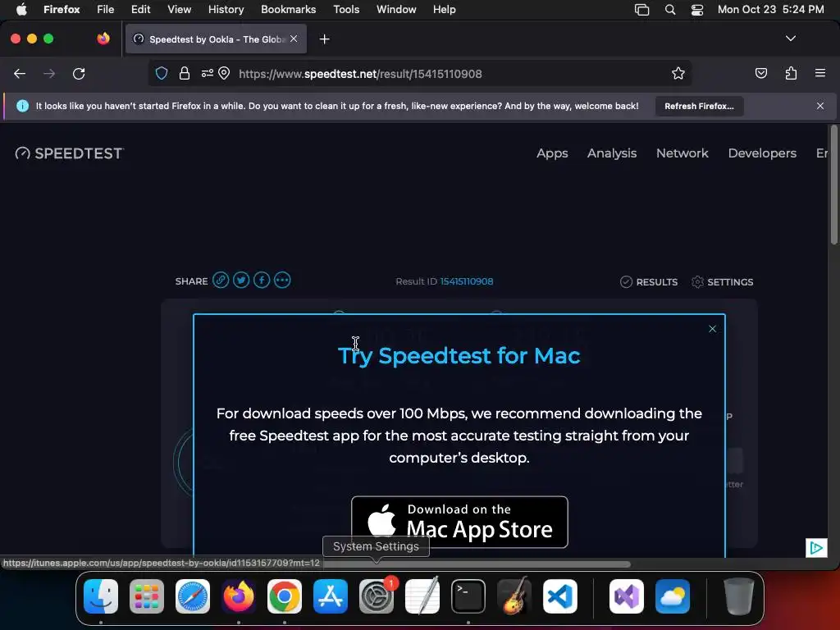This screenshot has height=630, width=840.
Task: Open the Firefox extensions menu
Action: point(792,73)
